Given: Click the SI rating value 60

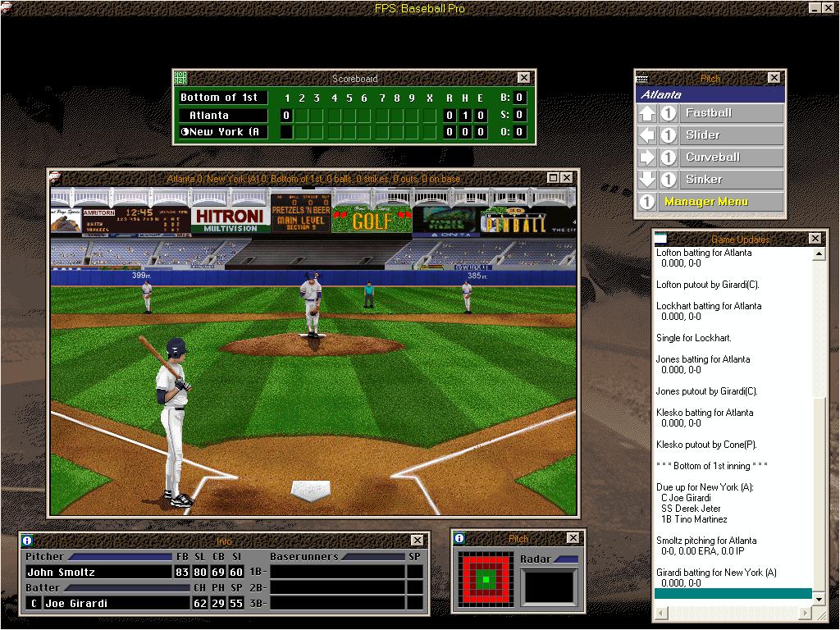Looking at the screenshot, I should click(x=236, y=572).
